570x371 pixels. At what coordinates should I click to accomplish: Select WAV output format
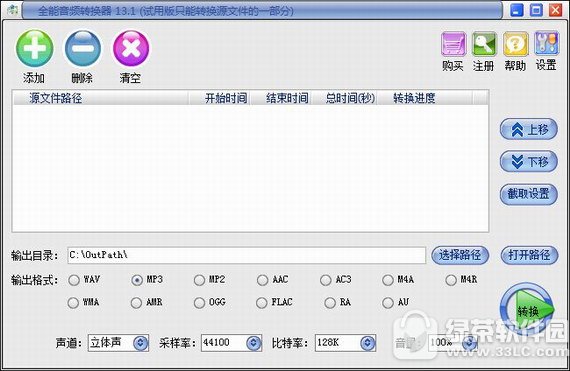[x=74, y=280]
